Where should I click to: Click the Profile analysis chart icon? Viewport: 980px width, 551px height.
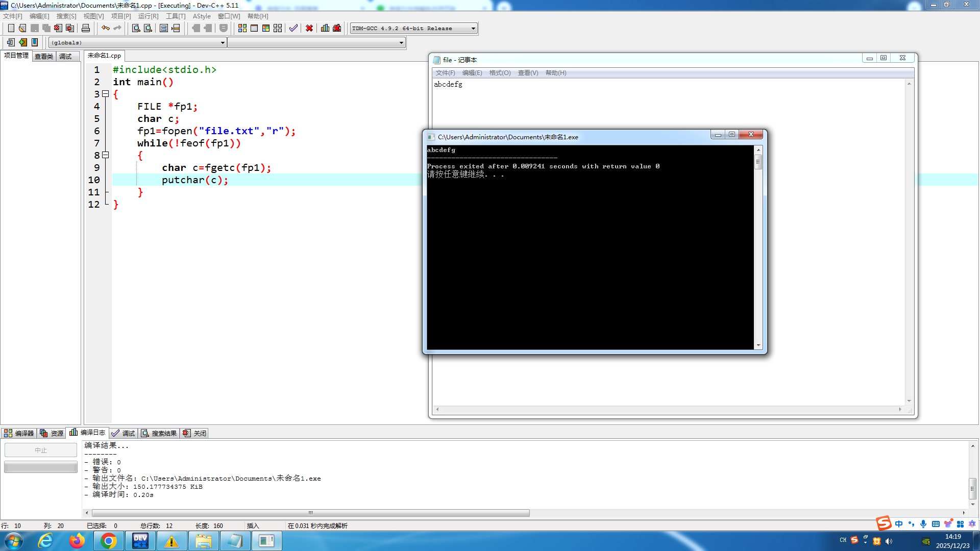325,28
